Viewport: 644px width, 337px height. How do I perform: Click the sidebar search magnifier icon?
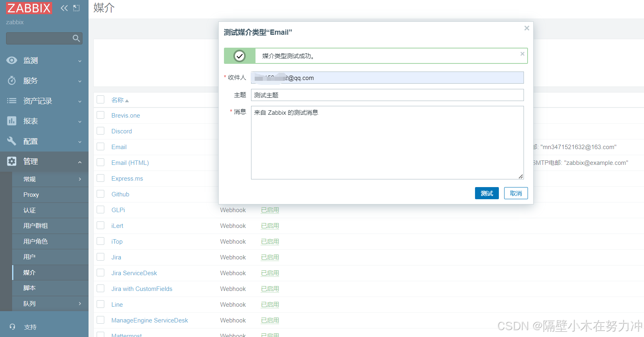tap(76, 38)
